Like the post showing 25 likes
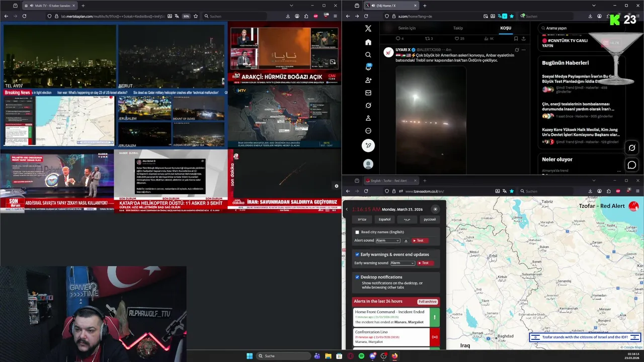The width and height of the screenshot is (644, 362). pyautogui.click(x=459, y=38)
